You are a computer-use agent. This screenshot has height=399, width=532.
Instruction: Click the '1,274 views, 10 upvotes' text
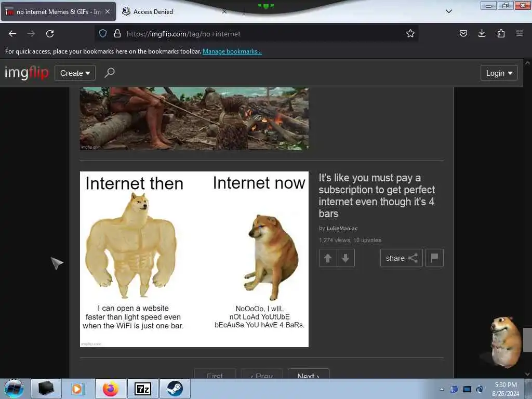[350, 240]
